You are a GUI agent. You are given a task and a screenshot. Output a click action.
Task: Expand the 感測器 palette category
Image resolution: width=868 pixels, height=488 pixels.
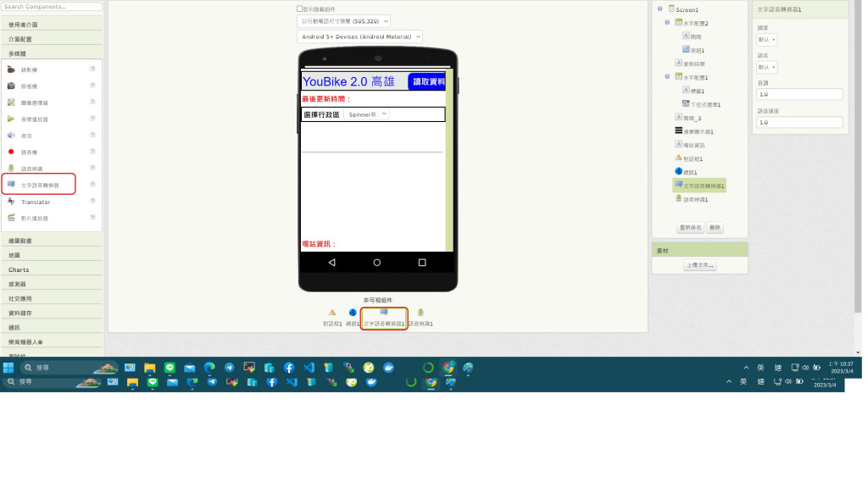coord(52,285)
